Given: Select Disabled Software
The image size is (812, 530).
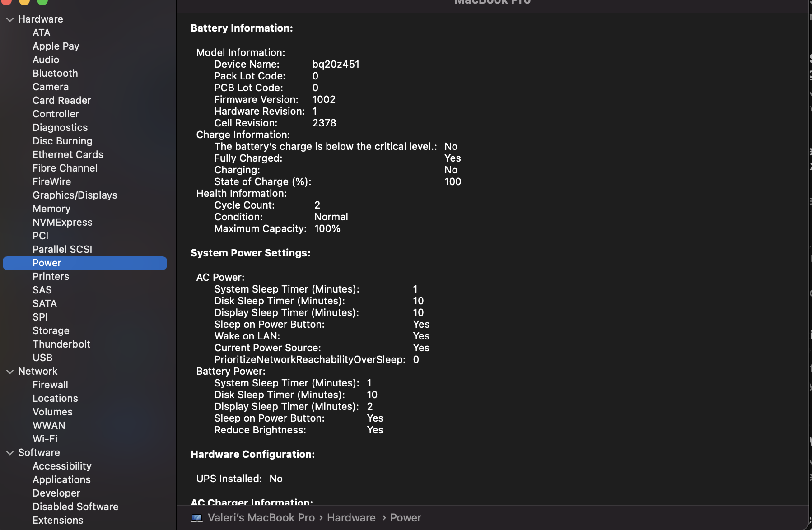Looking at the screenshot, I should [x=75, y=507].
